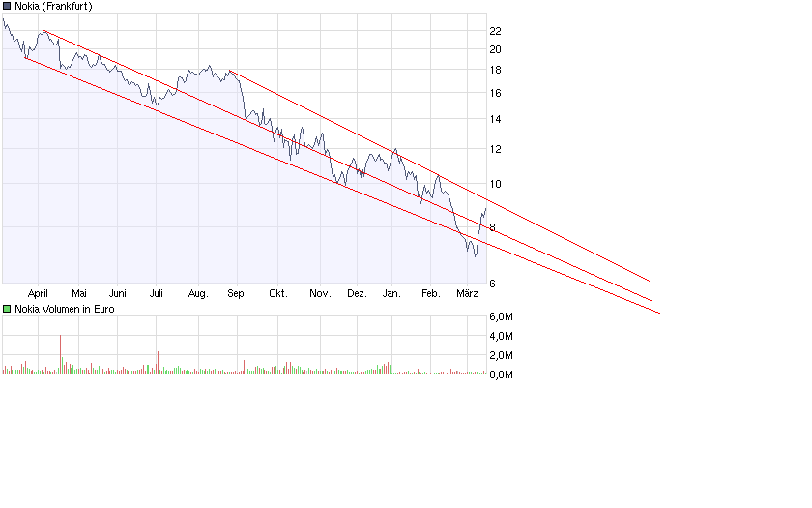This screenshot has width=812, height=508.
Task: Click the price axis value 14
Action: 495,119
